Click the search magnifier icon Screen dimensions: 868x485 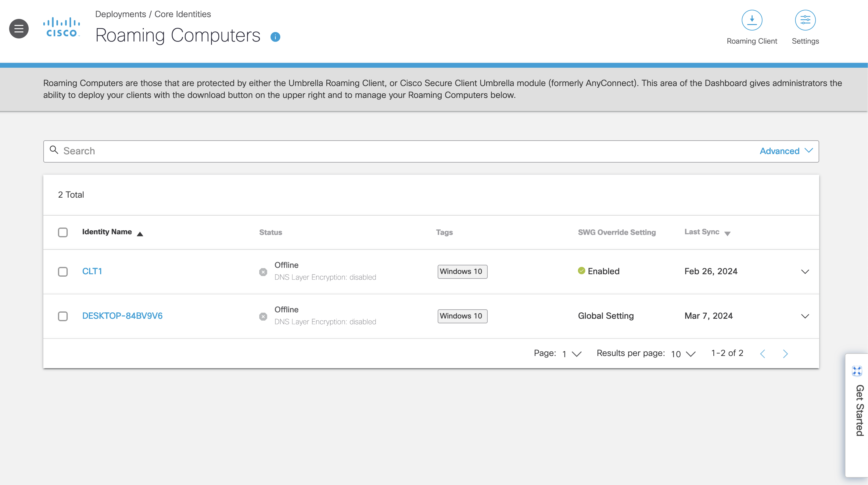coord(54,150)
